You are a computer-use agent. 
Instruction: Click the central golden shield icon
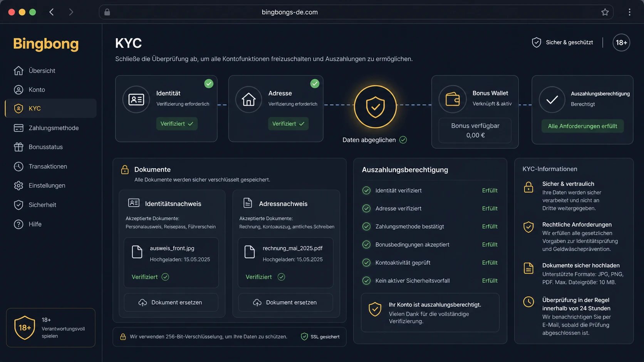click(x=375, y=107)
